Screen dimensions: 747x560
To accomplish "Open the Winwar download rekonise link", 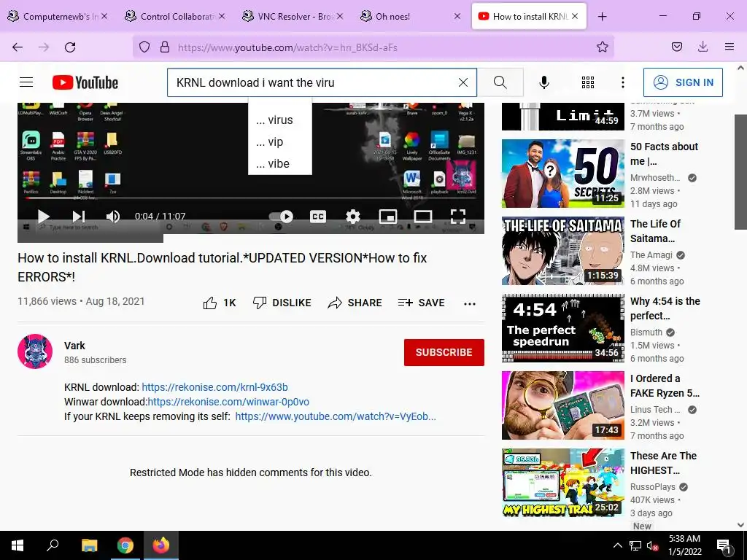I will (x=228, y=402).
